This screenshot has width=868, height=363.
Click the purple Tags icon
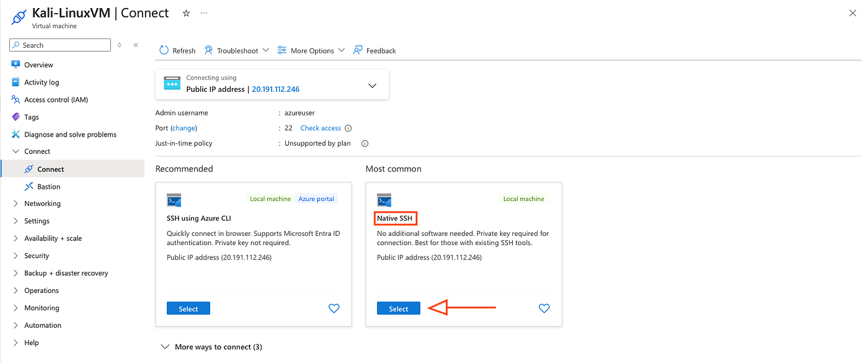pyautogui.click(x=15, y=117)
